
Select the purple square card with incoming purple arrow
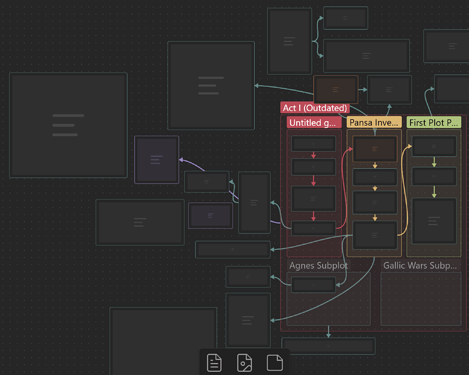[x=157, y=160]
